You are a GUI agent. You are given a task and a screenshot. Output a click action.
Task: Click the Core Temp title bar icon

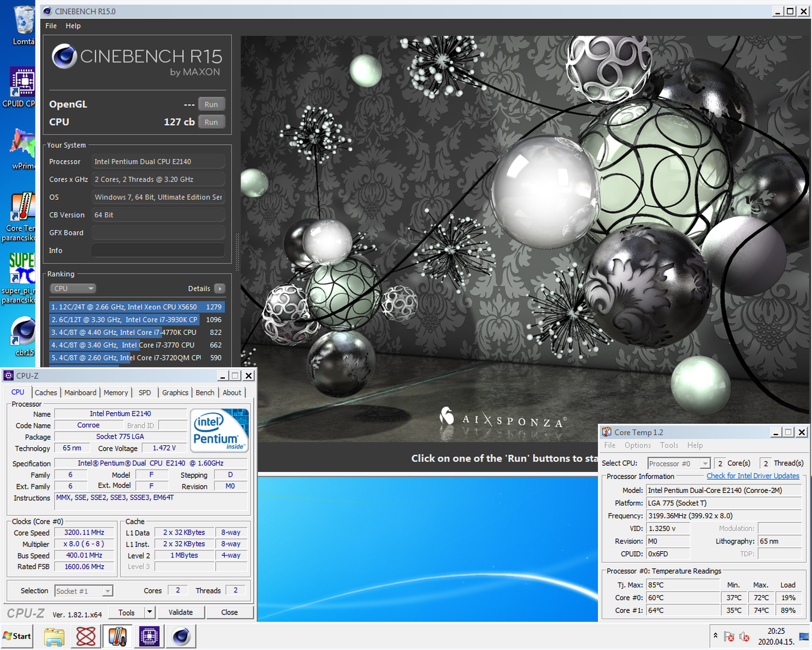606,432
